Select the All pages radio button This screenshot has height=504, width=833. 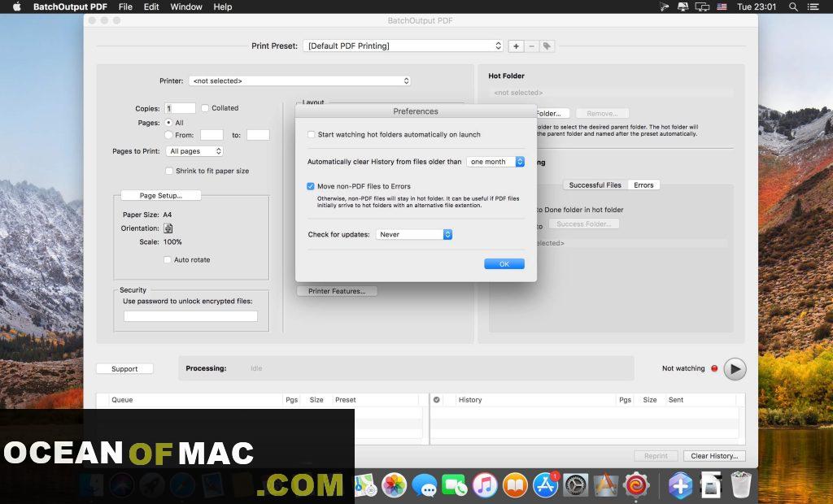(168, 123)
